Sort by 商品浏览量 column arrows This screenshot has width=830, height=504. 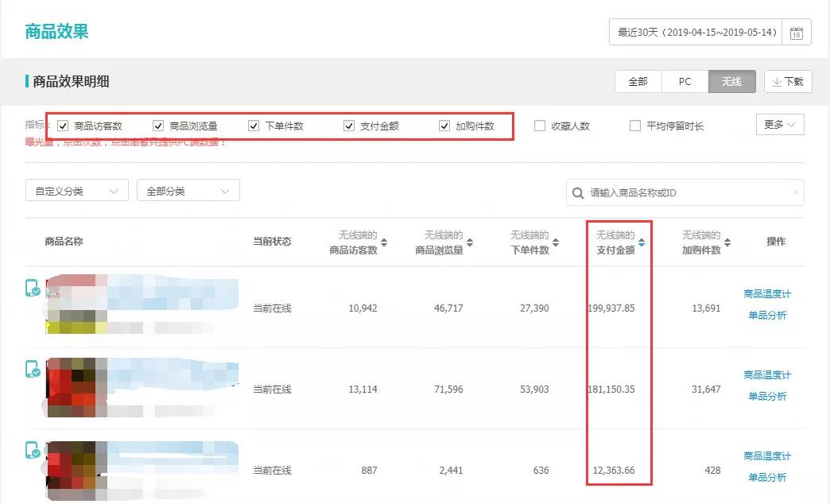(470, 242)
